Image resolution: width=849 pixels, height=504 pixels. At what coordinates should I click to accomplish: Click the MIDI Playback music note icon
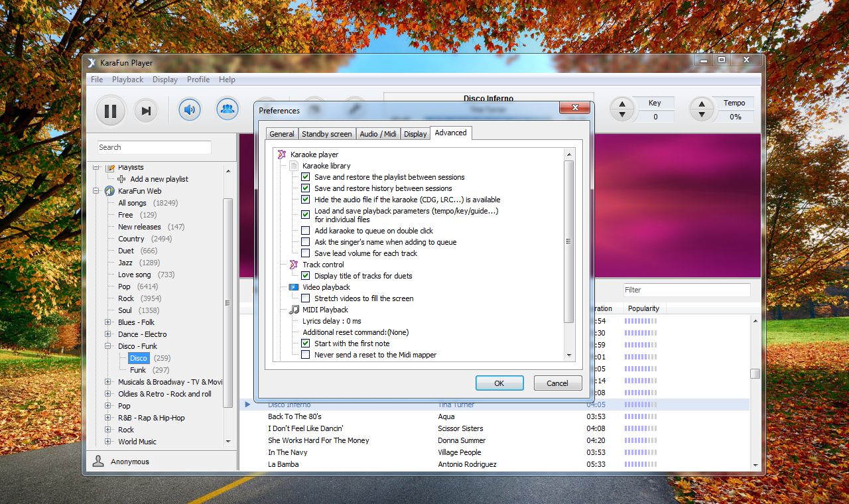click(294, 310)
